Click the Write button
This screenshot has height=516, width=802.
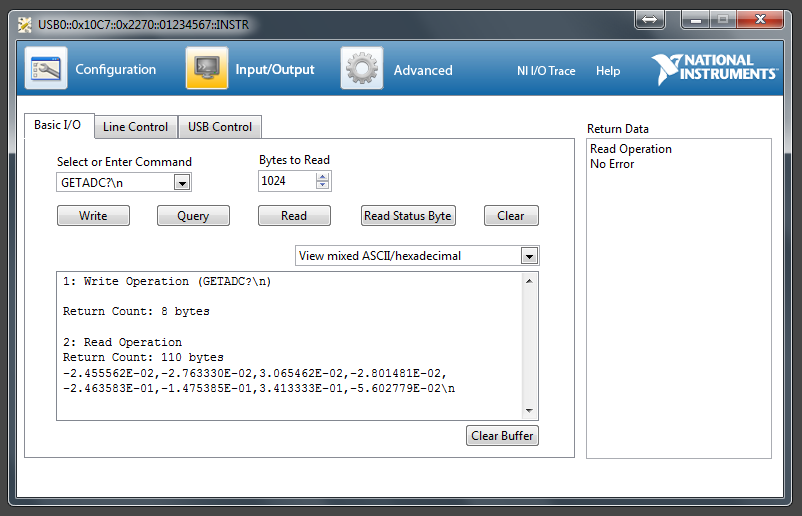(x=93, y=216)
